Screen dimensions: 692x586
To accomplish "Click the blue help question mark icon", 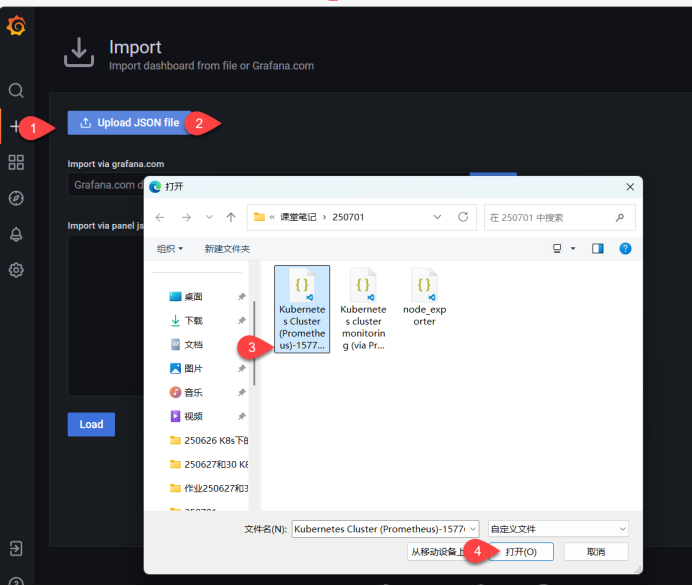I will pyautogui.click(x=625, y=248).
